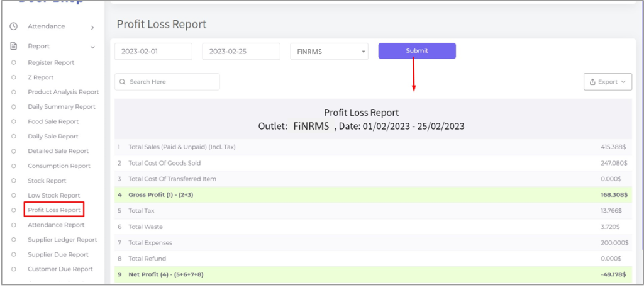
Task: Click the Attendance clock icon
Action: tap(13, 26)
